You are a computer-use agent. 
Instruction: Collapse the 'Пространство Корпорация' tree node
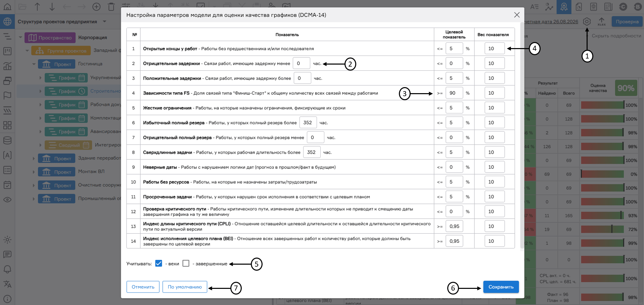click(x=20, y=37)
